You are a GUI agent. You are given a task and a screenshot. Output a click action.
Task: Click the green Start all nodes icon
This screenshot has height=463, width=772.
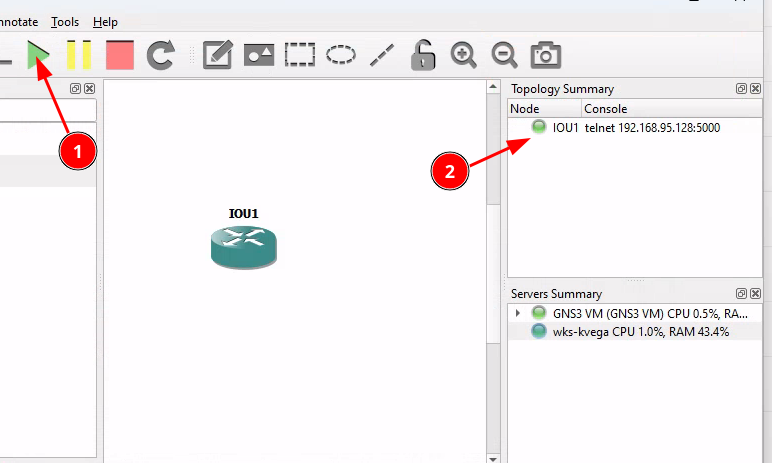click(x=39, y=54)
